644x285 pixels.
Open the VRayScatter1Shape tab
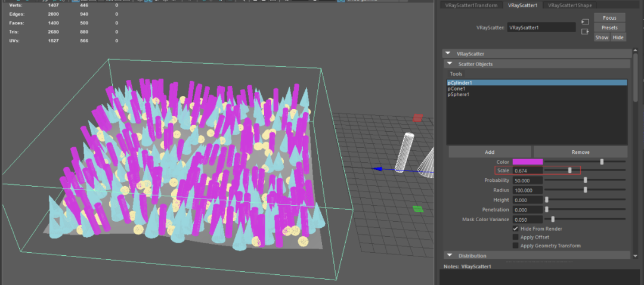pyautogui.click(x=569, y=5)
